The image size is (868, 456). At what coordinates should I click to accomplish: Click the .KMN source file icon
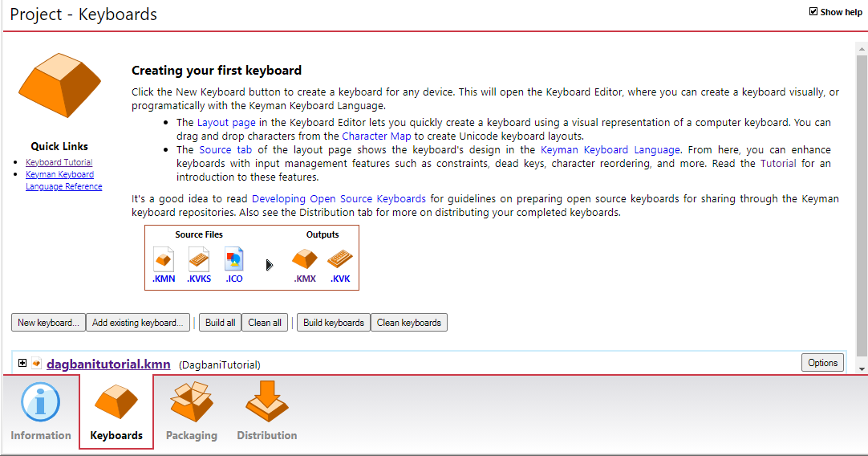(164, 259)
